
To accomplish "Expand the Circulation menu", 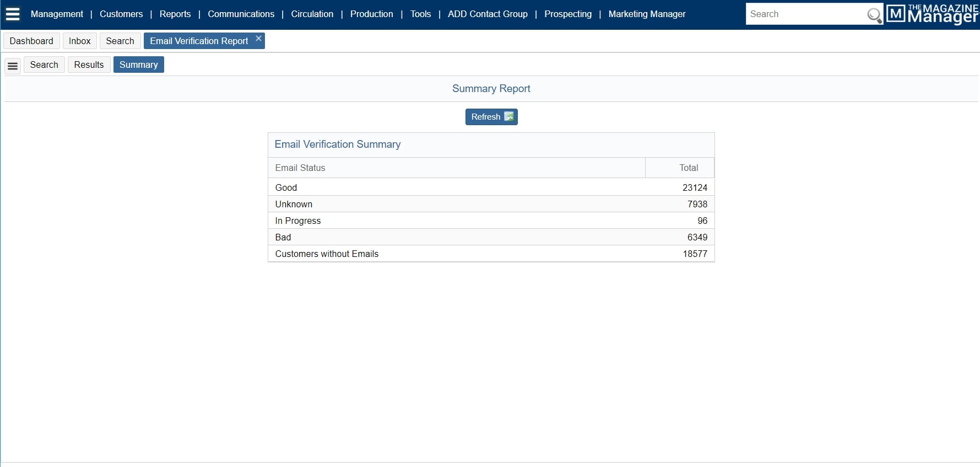I will [x=312, y=14].
